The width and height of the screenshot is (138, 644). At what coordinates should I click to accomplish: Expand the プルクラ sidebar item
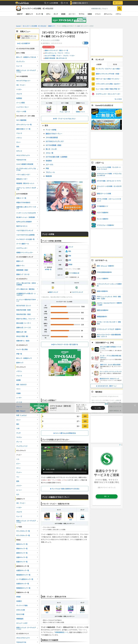[x=27, y=94]
